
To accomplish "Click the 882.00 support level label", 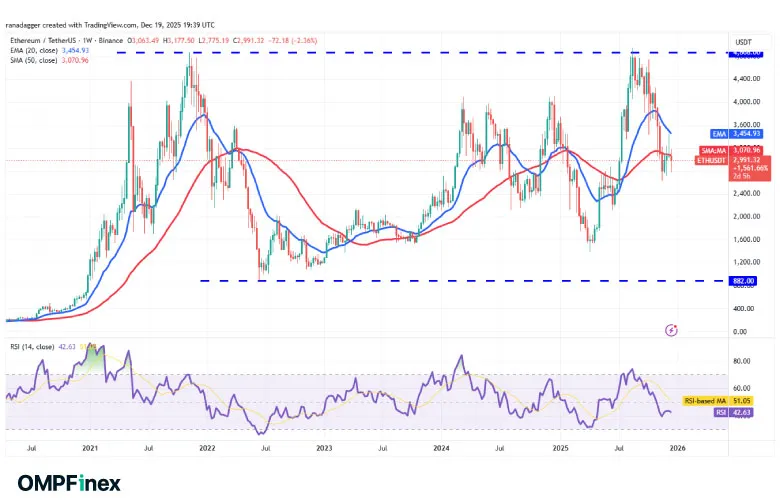I will [743, 281].
